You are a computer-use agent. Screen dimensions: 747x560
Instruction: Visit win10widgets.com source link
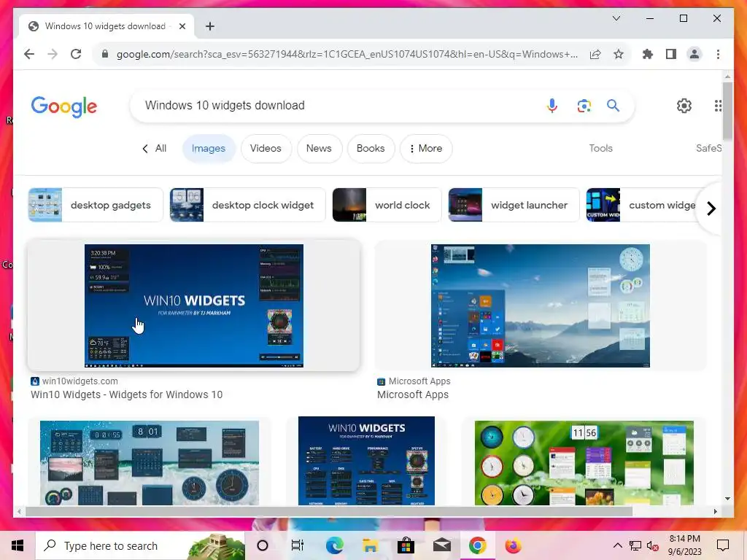click(74, 381)
